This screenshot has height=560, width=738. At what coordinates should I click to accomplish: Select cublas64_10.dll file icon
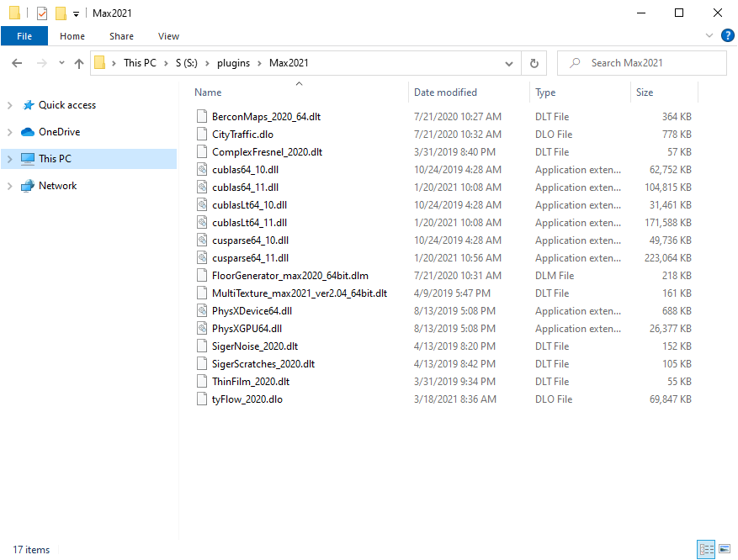(x=202, y=169)
